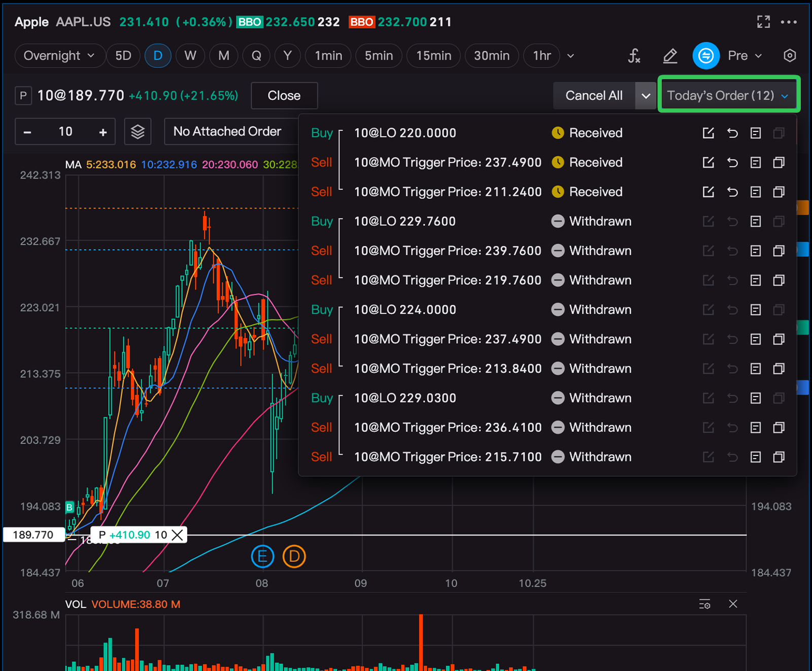
Task: Click the Close position button
Action: click(x=284, y=95)
